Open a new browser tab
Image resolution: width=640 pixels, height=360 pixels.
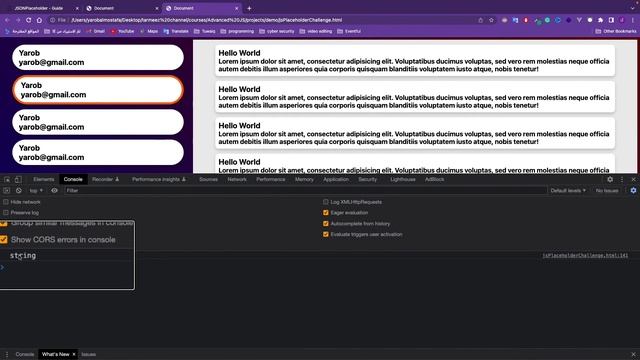pos(249,8)
